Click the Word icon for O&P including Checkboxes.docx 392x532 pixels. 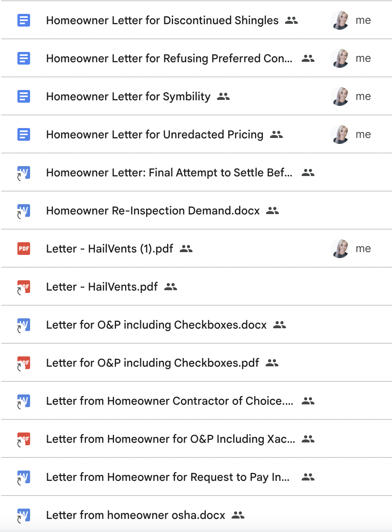coord(24,325)
